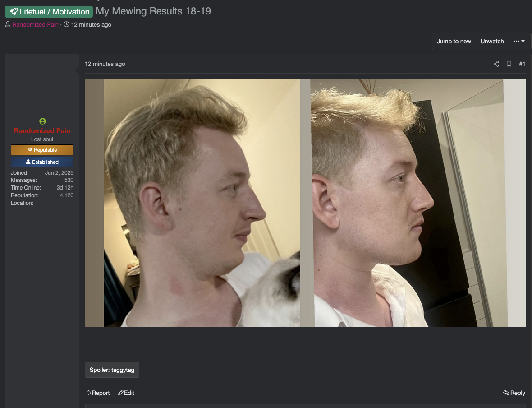Open the before/after comparison image
This screenshot has width=532, height=408.
pyautogui.click(x=305, y=203)
